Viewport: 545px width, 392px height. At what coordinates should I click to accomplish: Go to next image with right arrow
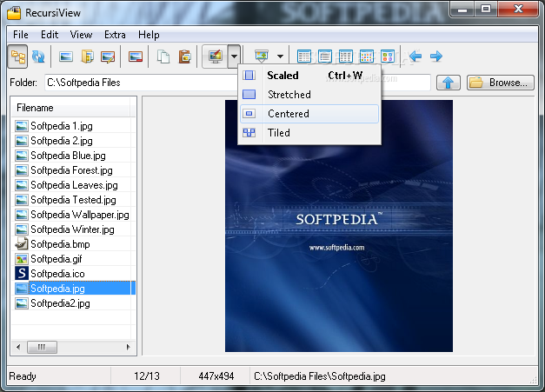point(436,56)
